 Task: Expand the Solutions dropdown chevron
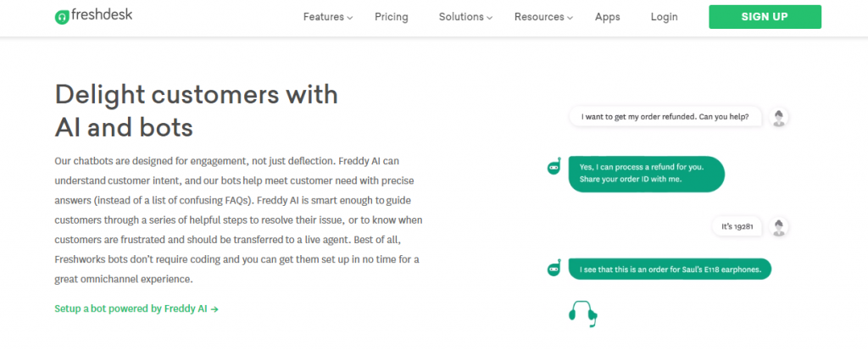coord(489,18)
